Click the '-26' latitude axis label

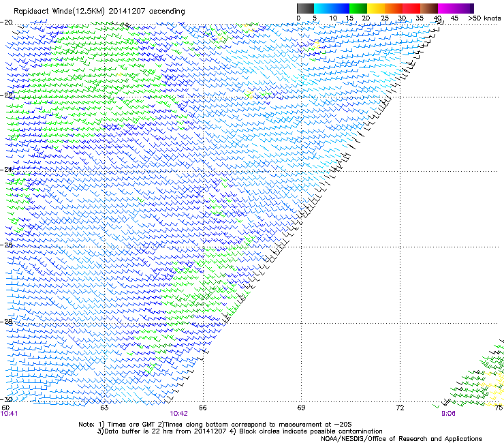[x=6, y=245]
